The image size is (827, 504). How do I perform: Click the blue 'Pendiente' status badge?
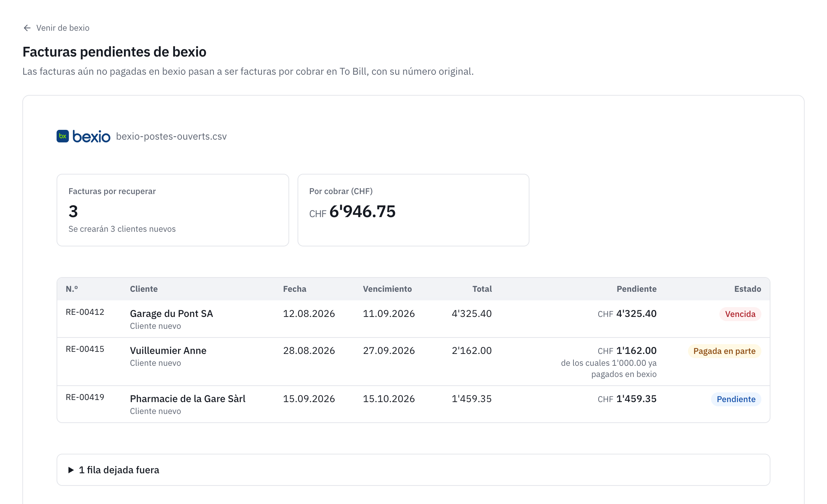pyautogui.click(x=736, y=399)
